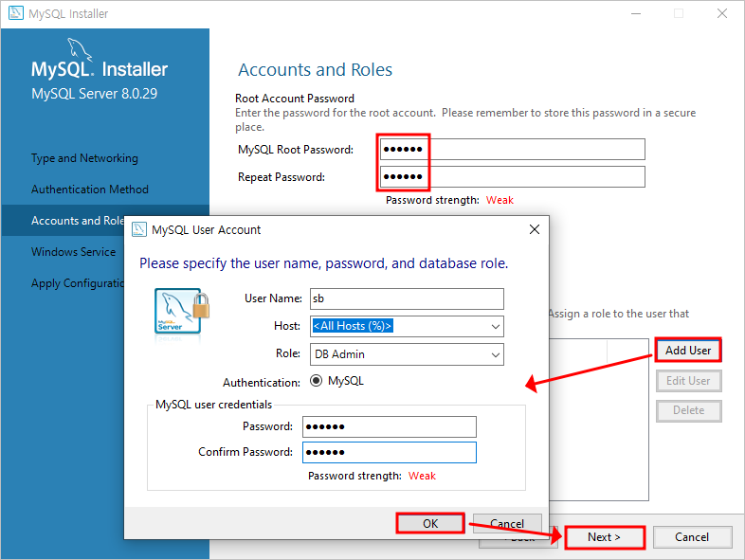Open the Apply Configuration step
Viewport: 745px width, 560px height.
click(x=78, y=283)
